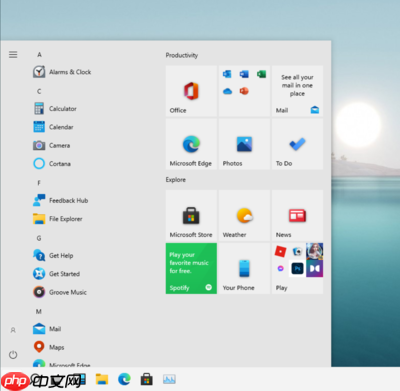Click Messenger icon in Play folder
The image size is (400, 391).
coord(280,268)
